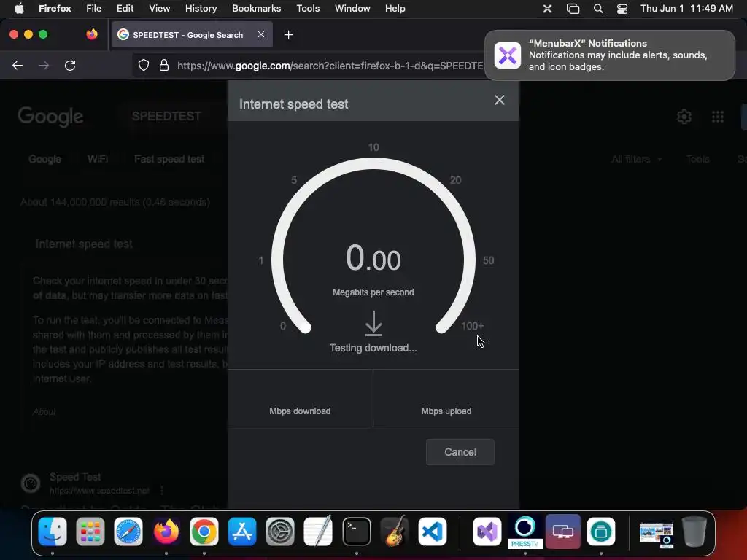
Task: Click the Firefox forward arrow
Action: [x=44, y=65]
